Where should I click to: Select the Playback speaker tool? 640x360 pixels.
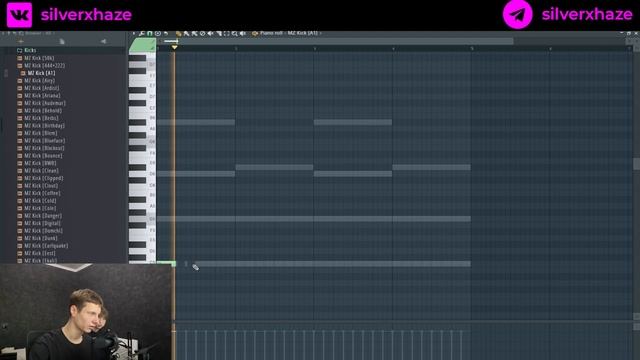tap(243, 33)
